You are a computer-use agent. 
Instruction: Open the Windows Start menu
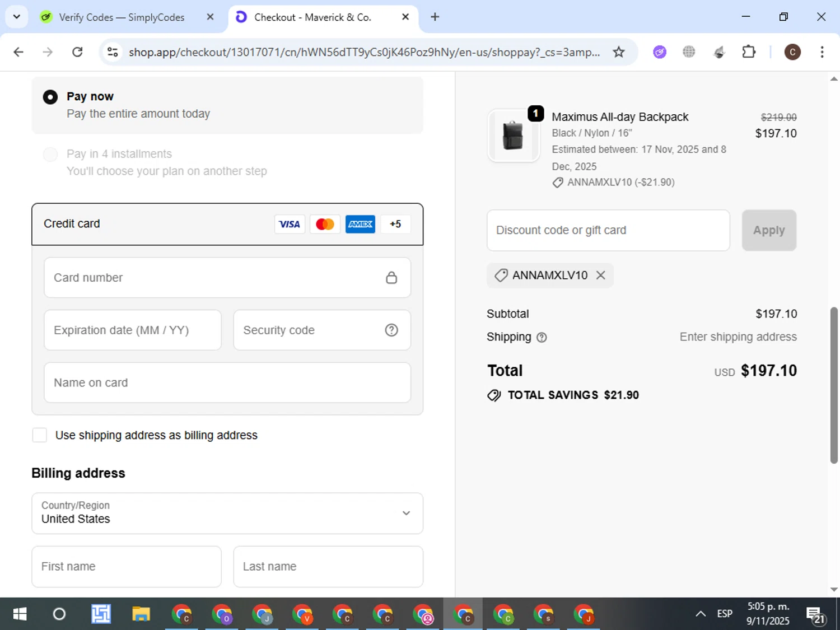tap(20, 614)
